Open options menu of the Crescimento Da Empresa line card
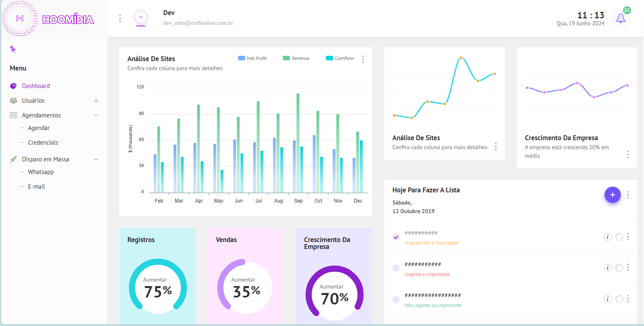The height and width of the screenshot is (326, 644). [x=628, y=154]
